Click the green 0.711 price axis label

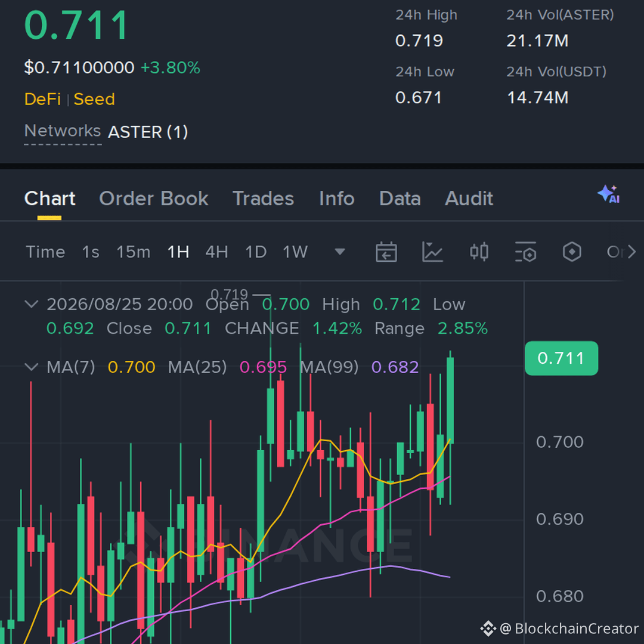pyautogui.click(x=562, y=358)
